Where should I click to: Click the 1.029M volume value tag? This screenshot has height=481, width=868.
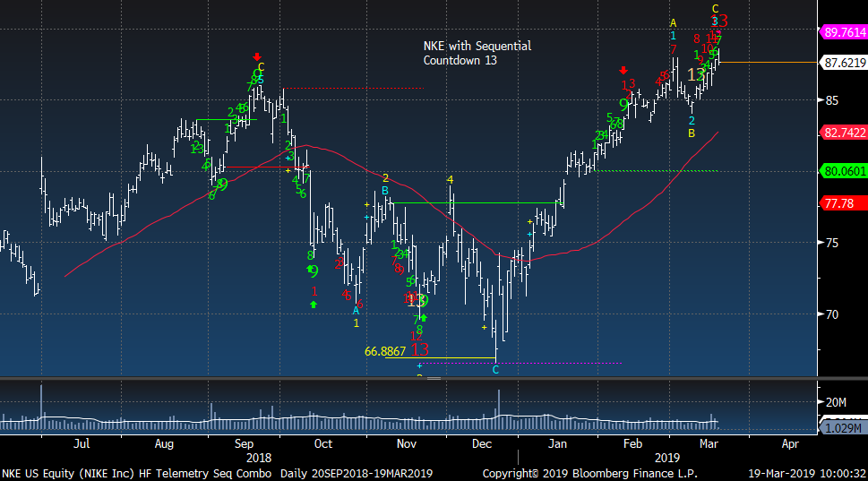[x=843, y=428]
